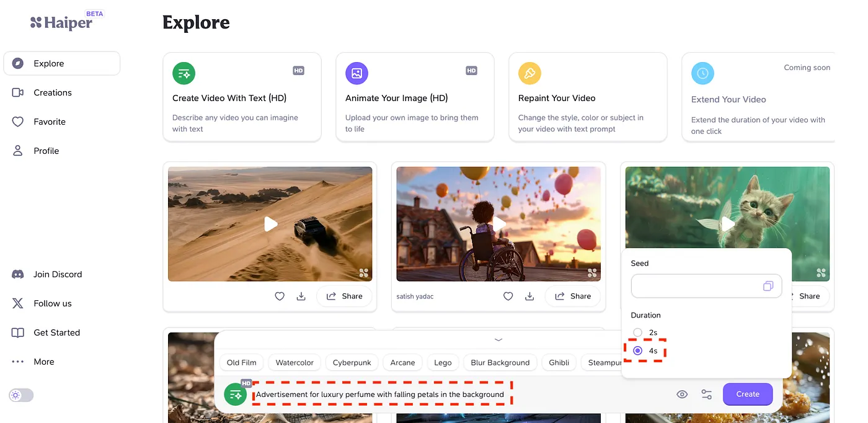The height and width of the screenshot is (423, 868).
Task: Select the Cyberpunk style chip
Action: [x=352, y=362]
